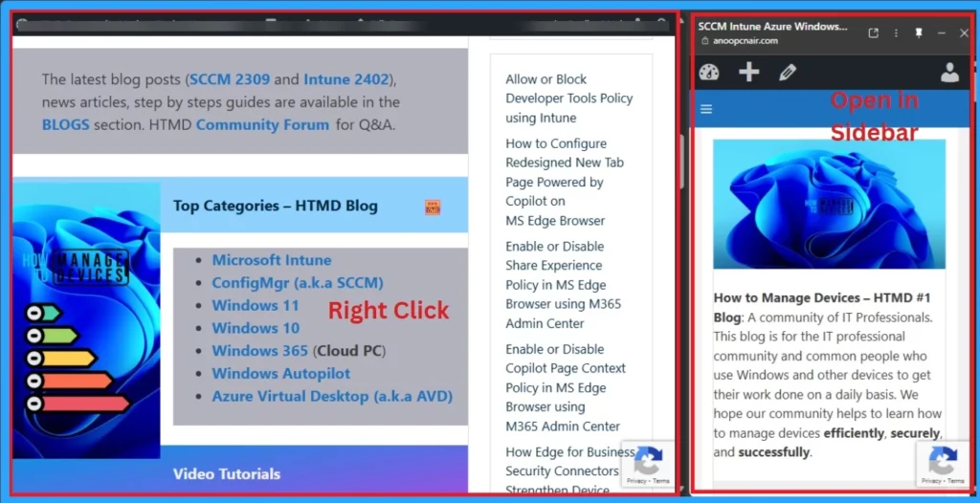The height and width of the screenshot is (503, 980).
Task: Click the small HTMD logo beside Top Categories
Action: click(x=433, y=207)
